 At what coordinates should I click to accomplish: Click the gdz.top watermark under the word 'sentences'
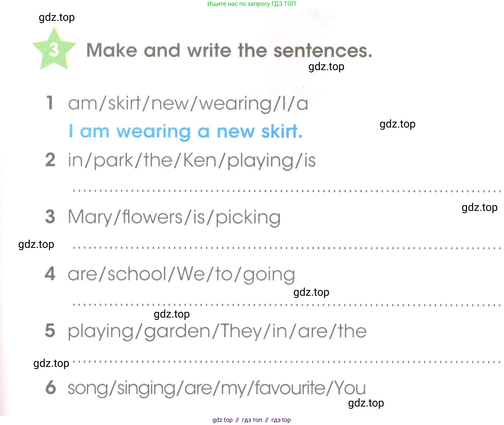(x=326, y=66)
